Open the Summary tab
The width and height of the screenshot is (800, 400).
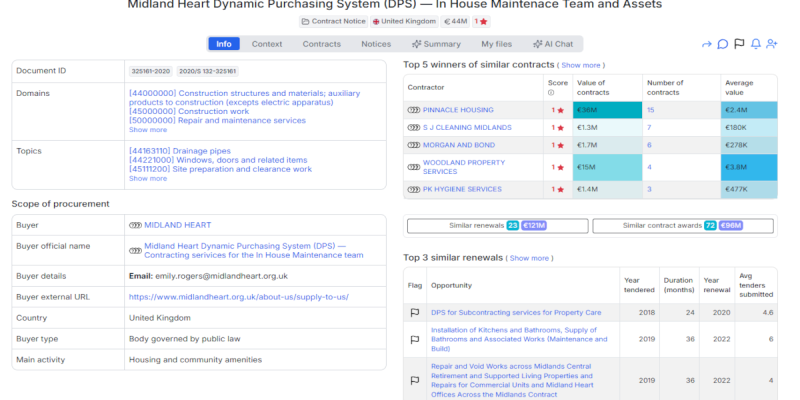coord(437,44)
